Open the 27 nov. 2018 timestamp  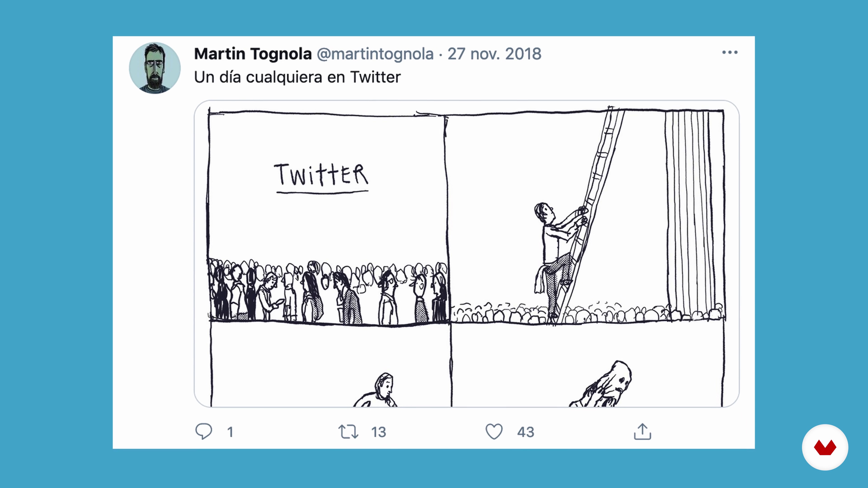pos(494,54)
